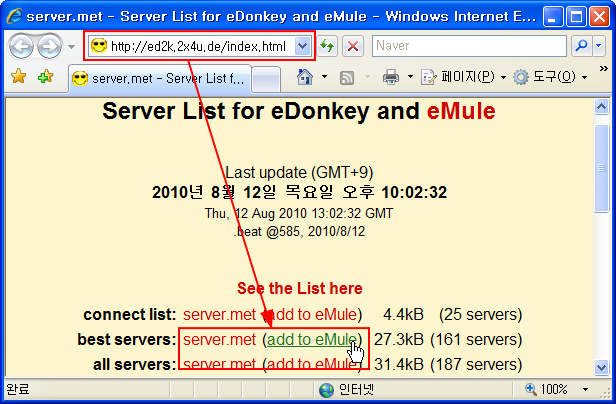Click the 4.4kB size text
The height and width of the screenshot is (404, 616).
coord(403,315)
